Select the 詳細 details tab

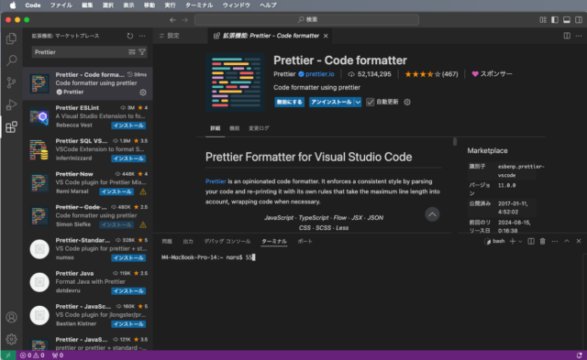215,128
